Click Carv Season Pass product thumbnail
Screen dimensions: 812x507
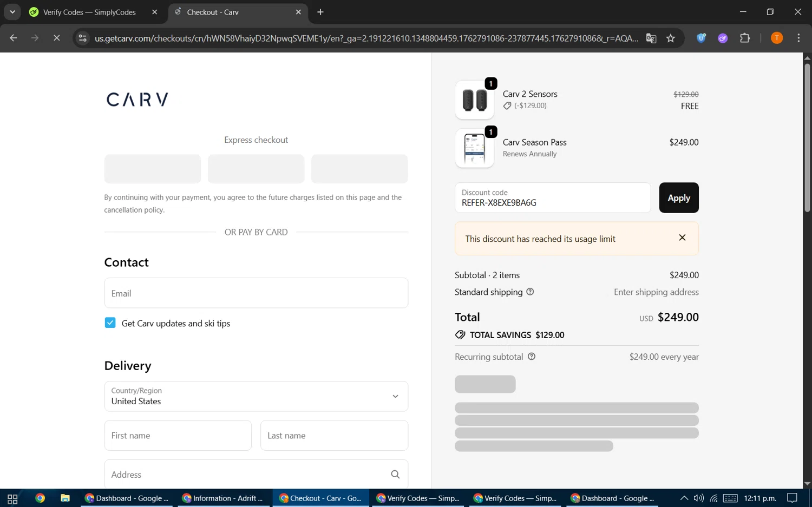475,148
